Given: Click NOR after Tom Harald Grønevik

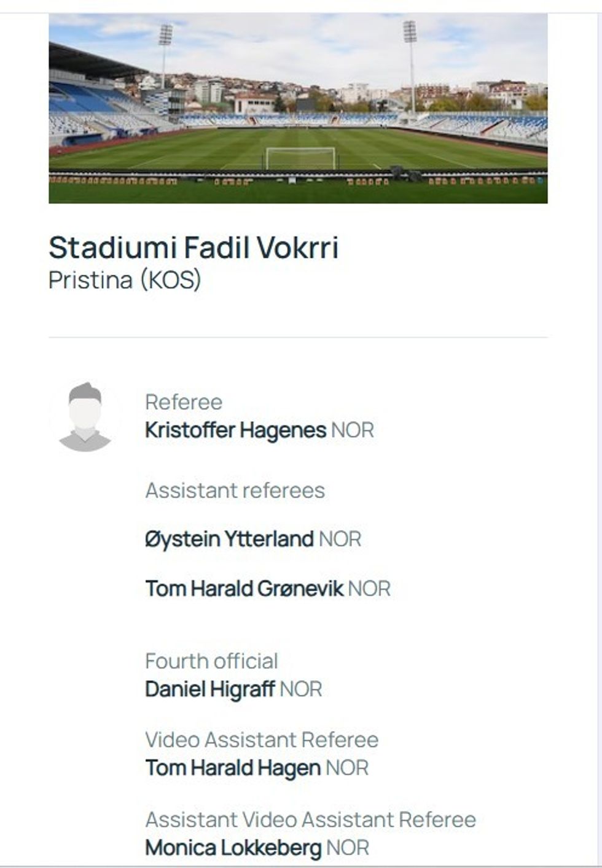Looking at the screenshot, I should tap(369, 589).
